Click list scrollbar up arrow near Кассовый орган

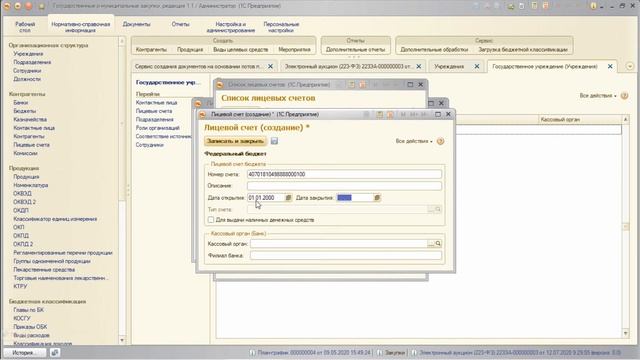tap(626, 120)
